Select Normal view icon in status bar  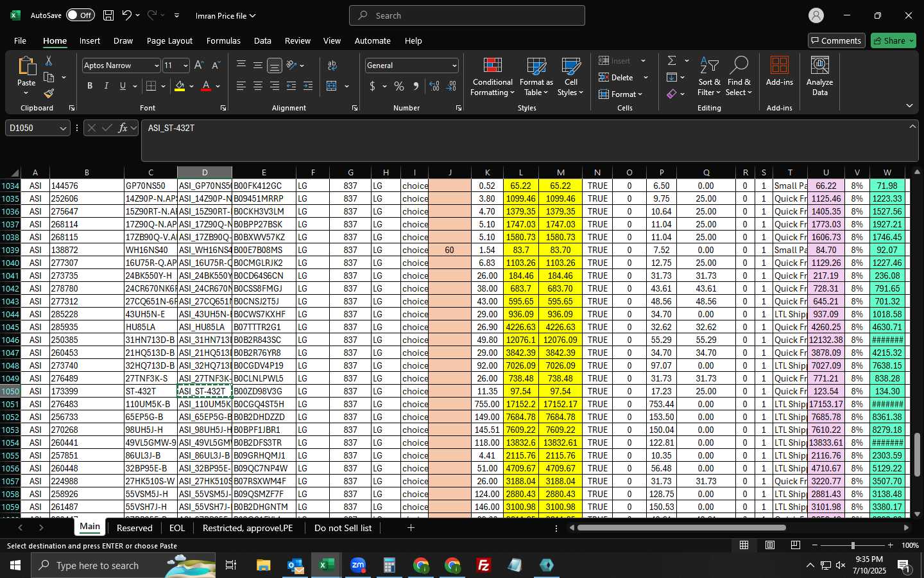click(744, 545)
